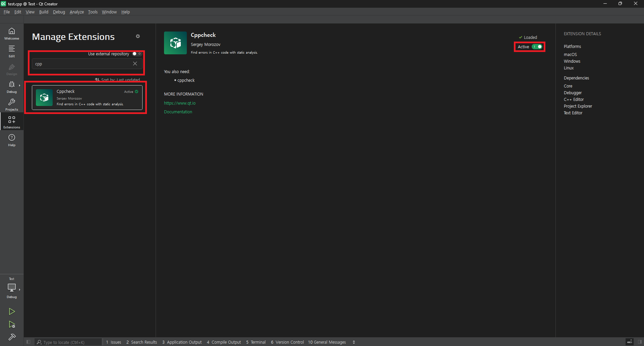Click the Cppcheck extension logo in details
Image resolution: width=644 pixels, height=346 pixels.
(x=175, y=43)
